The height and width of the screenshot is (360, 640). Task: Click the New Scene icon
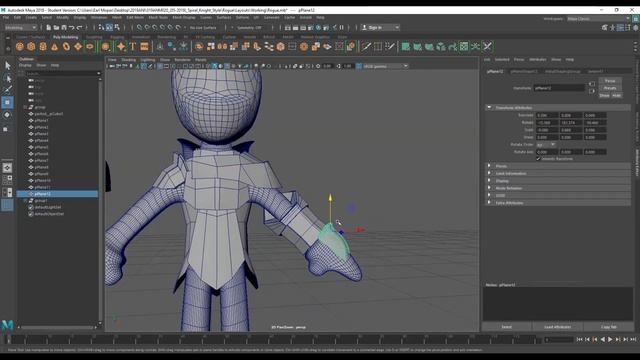[48, 27]
